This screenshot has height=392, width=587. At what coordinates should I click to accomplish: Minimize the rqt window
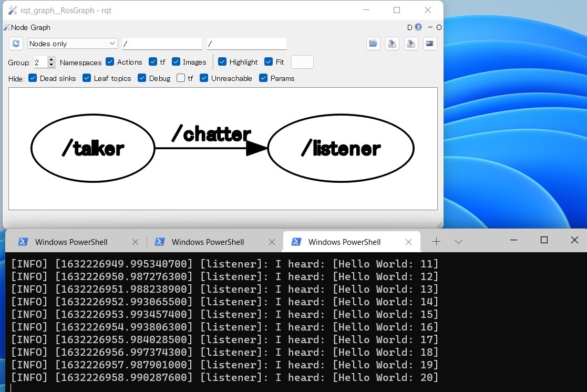[x=366, y=10]
